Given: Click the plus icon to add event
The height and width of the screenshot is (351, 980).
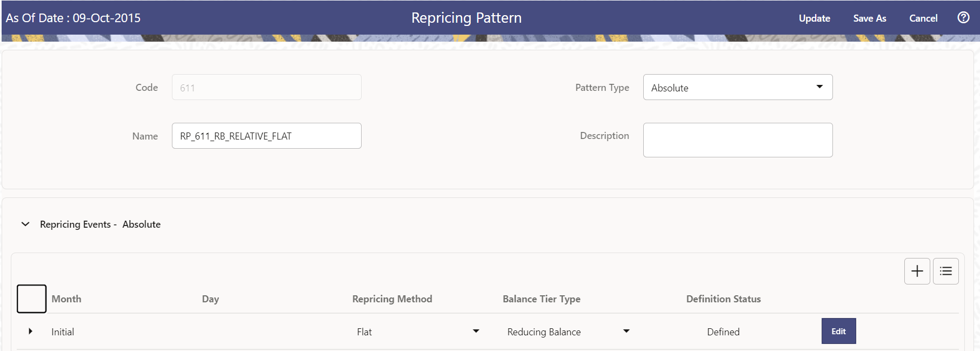Looking at the screenshot, I should 917,271.
